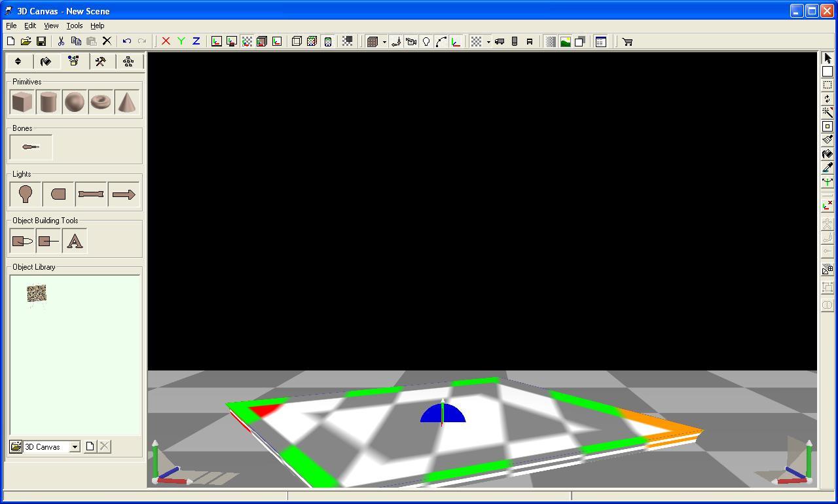The height and width of the screenshot is (504, 838).
Task: Open the Help menu
Action: pyautogui.click(x=97, y=26)
